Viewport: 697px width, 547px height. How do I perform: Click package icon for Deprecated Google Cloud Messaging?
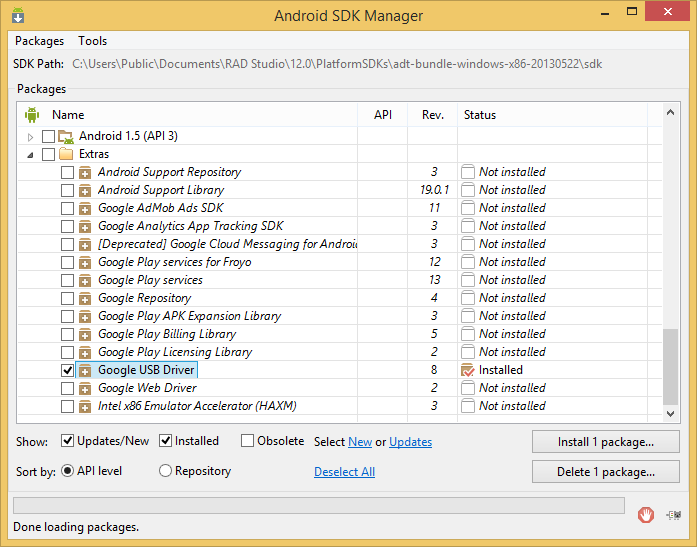[85, 244]
